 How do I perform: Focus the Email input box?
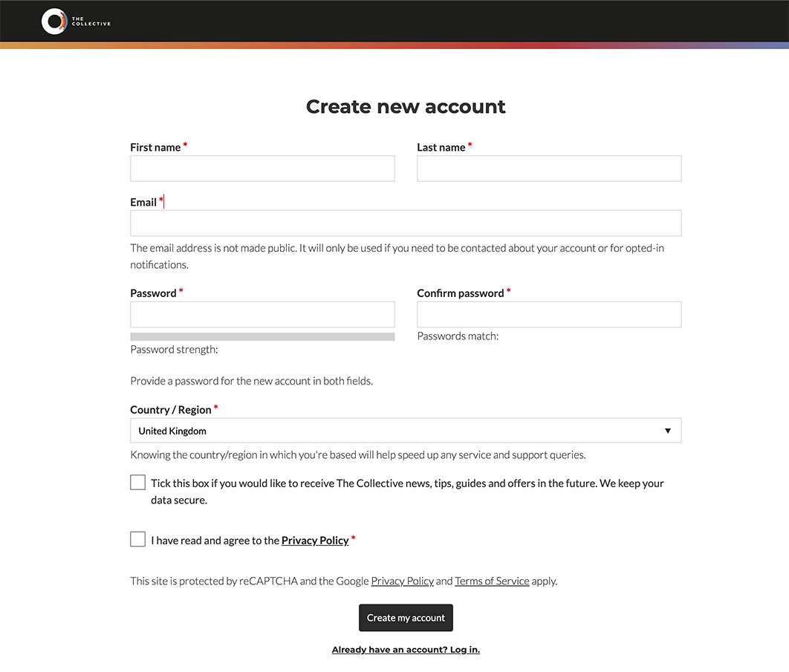click(x=406, y=223)
